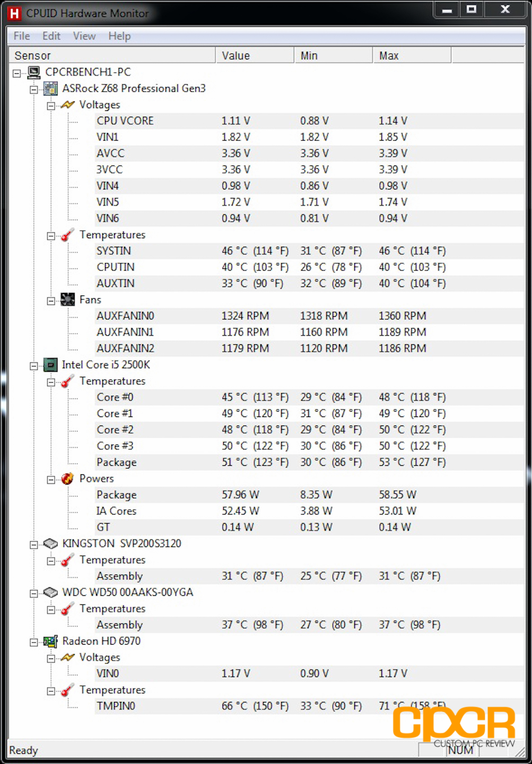Screen dimensions: 532x764
Task: Collapse the Powers section
Action: tap(51, 480)
